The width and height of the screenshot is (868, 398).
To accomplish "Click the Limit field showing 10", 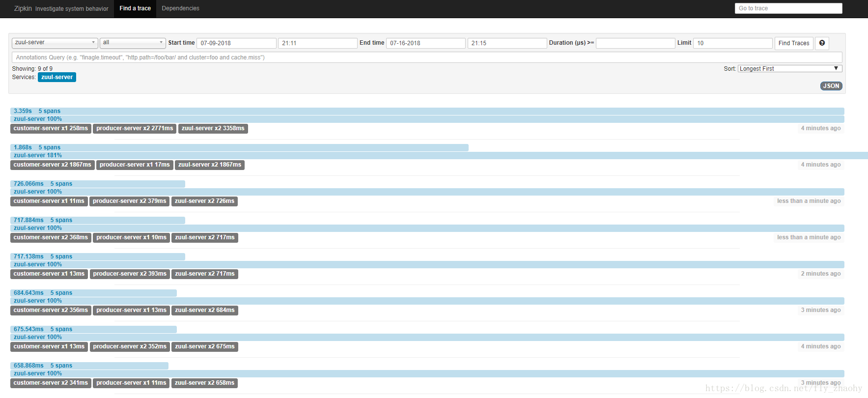I will (x=733, y=43).
